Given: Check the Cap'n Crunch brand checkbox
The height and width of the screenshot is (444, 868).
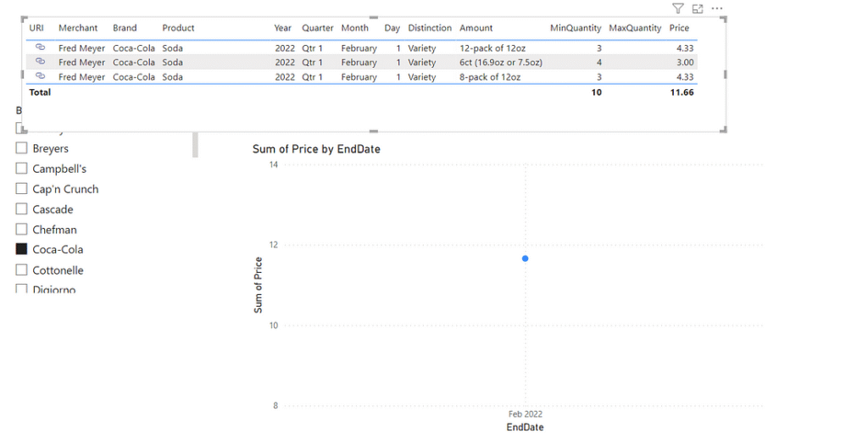Looking at the screenshot, I should tap(21, 189).
